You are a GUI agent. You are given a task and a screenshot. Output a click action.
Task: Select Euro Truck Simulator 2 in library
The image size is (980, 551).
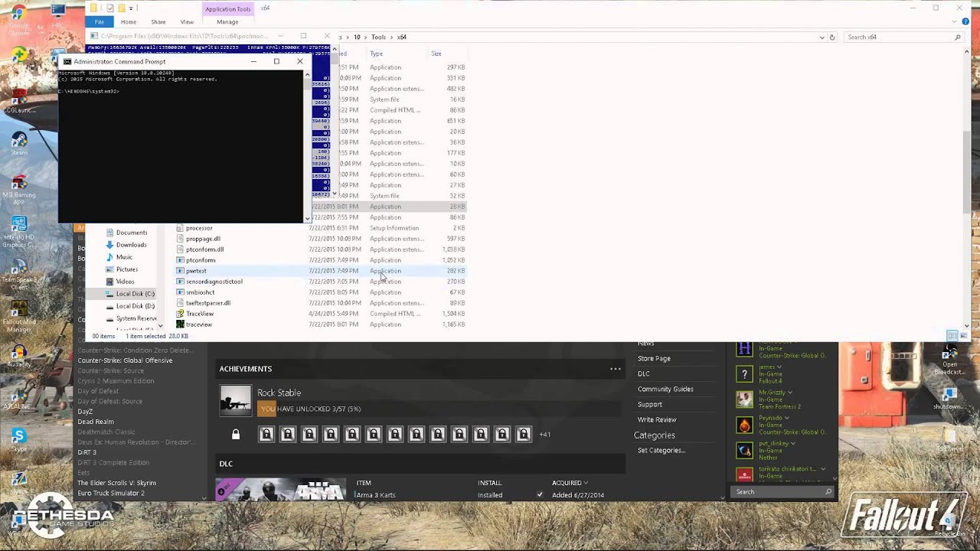coord(111,493)
